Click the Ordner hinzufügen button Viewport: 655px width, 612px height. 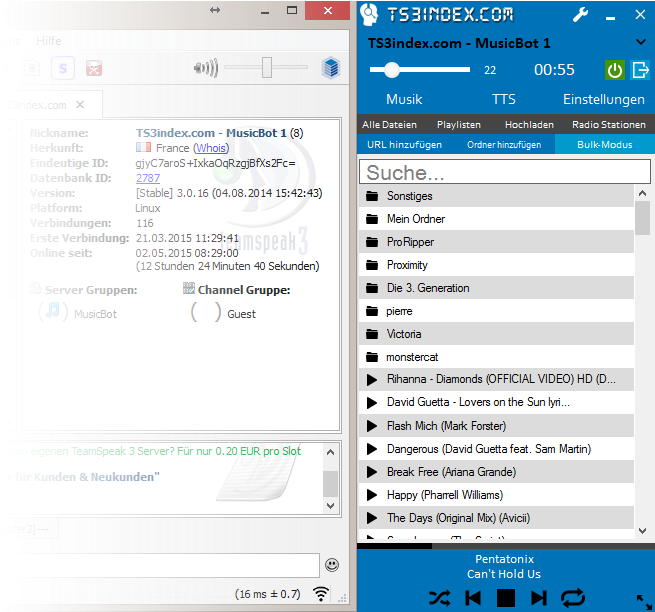point(504,145)
